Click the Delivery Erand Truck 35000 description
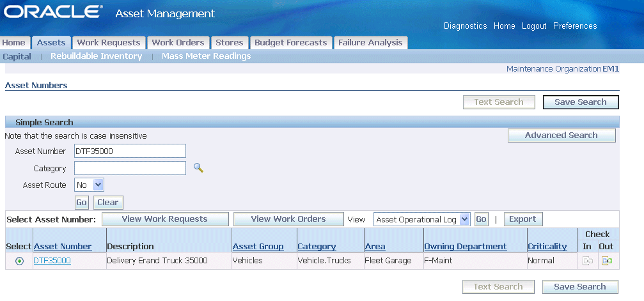 point(157,261)
